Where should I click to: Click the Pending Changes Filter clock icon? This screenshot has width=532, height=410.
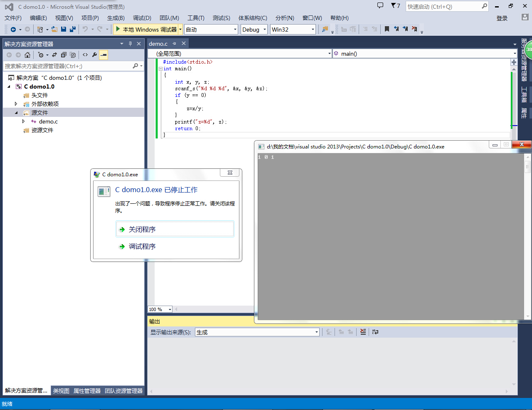pos(40,55)
